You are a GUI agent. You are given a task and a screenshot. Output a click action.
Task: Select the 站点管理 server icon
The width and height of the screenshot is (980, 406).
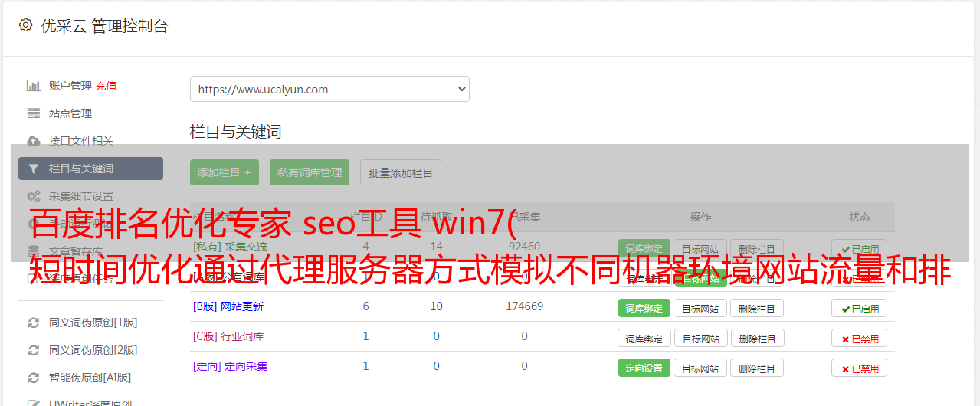33,113
